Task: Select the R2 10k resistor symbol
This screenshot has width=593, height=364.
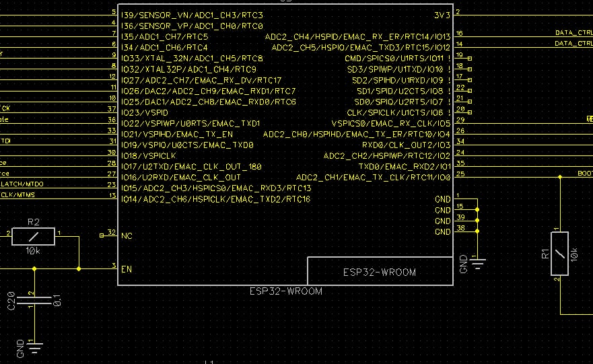Action: pyautogui.click(x=33, y=237)
